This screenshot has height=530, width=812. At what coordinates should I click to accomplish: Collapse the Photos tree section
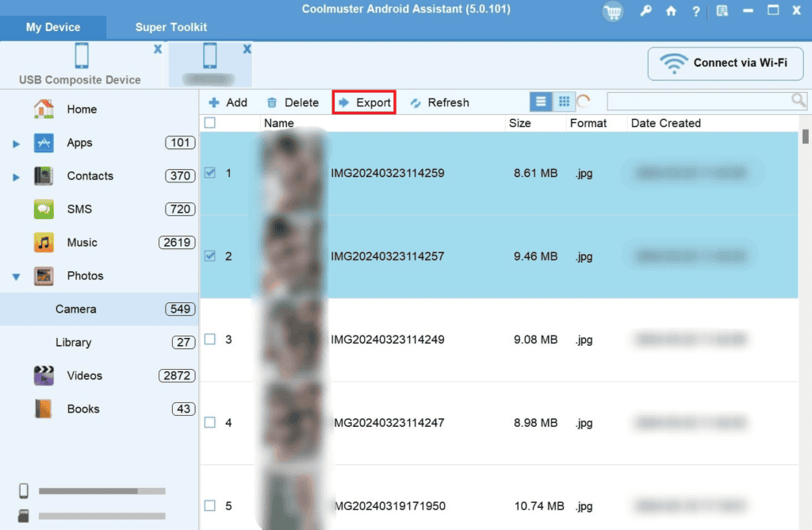pos(17,277)
